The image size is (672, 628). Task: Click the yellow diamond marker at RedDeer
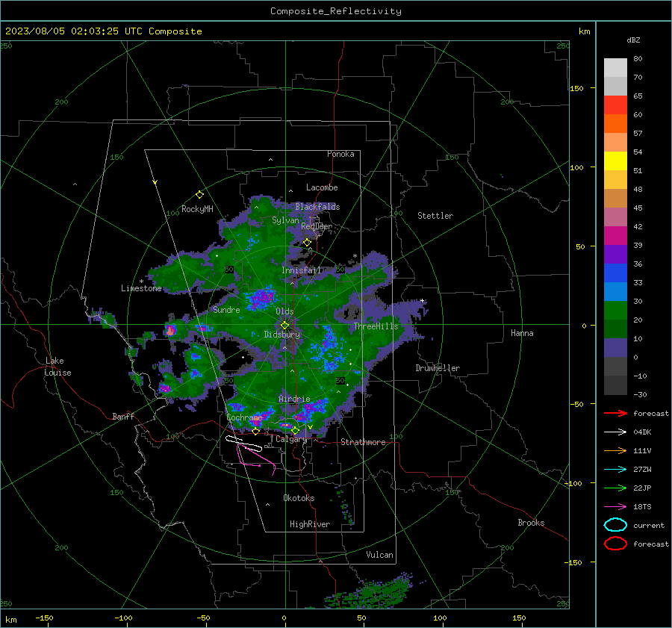307,243
